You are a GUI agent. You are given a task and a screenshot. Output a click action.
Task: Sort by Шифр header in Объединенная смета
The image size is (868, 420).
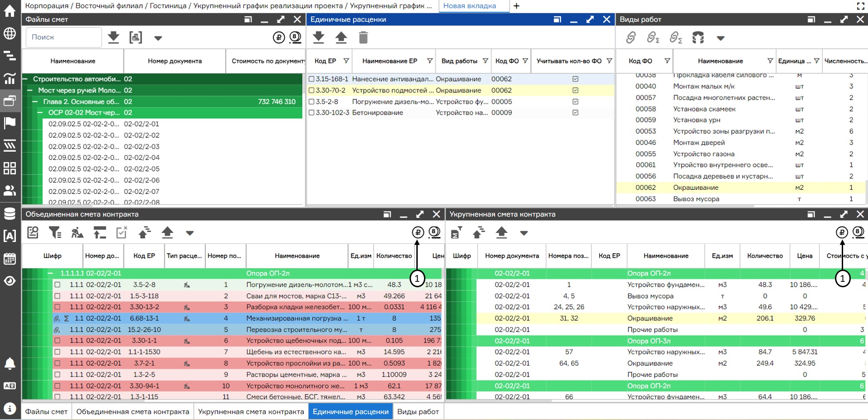click(52, 256)
